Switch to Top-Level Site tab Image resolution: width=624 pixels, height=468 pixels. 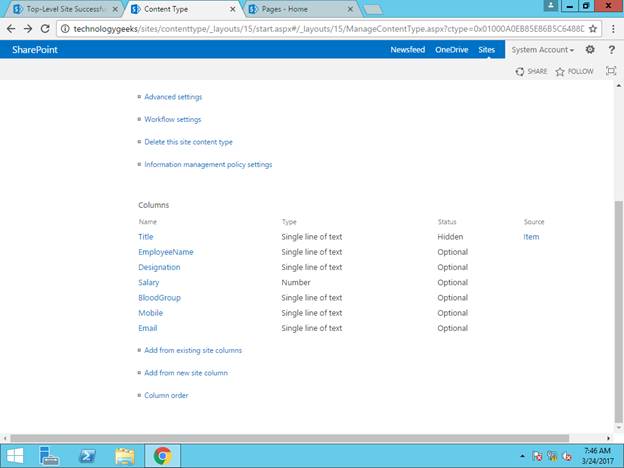click(64, 9)
